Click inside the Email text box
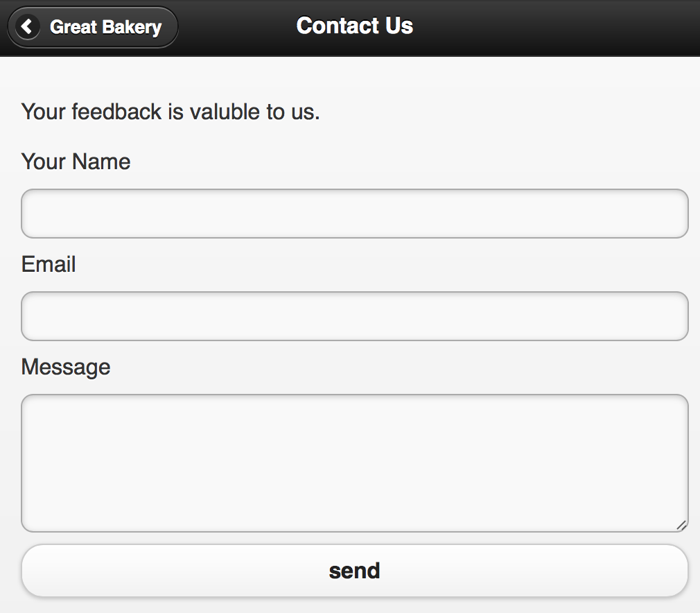700x613 pixels. [x=354, y=316]
